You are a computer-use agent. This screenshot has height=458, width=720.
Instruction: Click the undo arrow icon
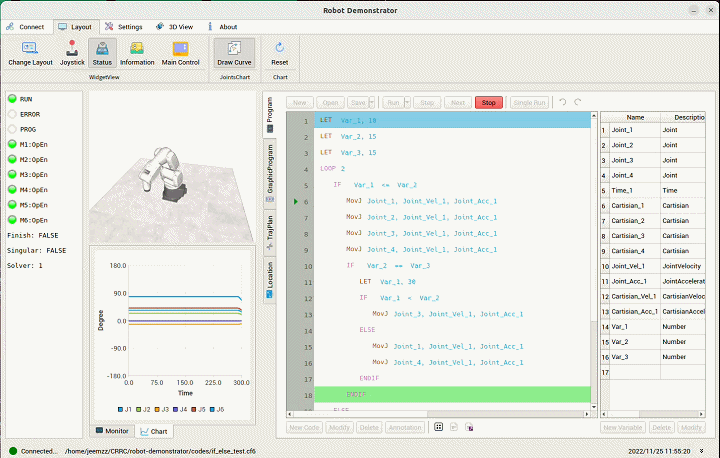[562, 102]
